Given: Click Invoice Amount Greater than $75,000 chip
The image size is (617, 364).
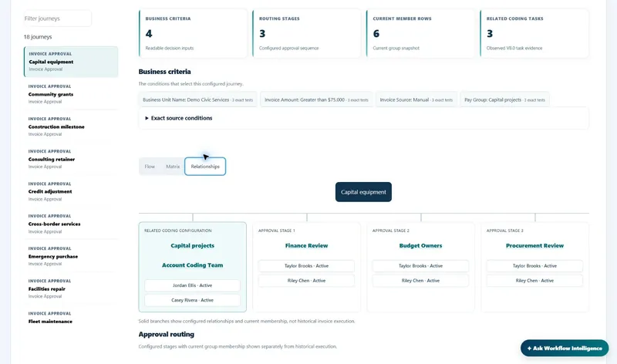Looking at the screenshot, I should pos(316,99).
